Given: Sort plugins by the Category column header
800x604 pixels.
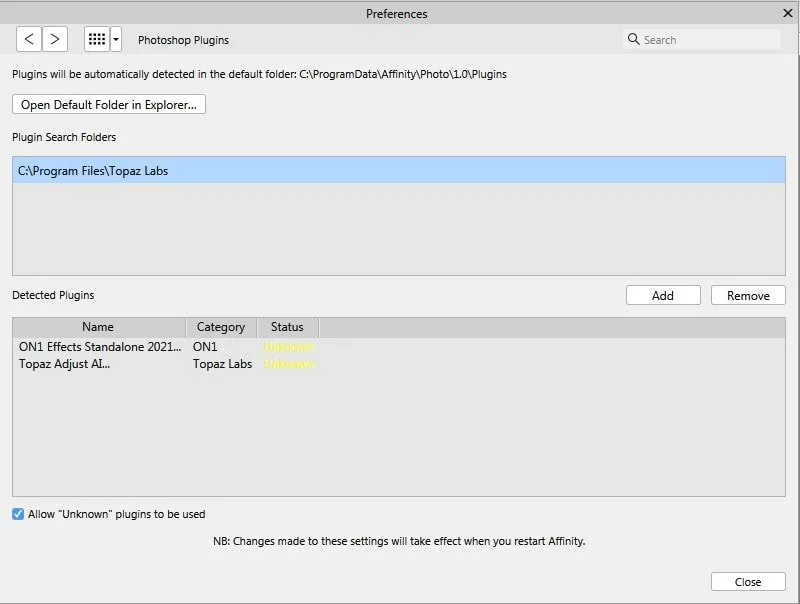Looking at the screenshot, I should point(221,327).
